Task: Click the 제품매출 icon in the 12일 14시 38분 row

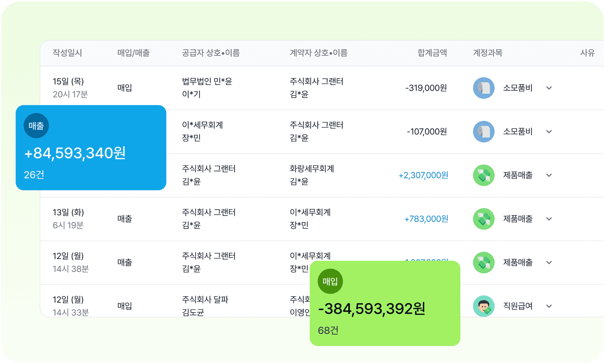Action: pos(483,262)
